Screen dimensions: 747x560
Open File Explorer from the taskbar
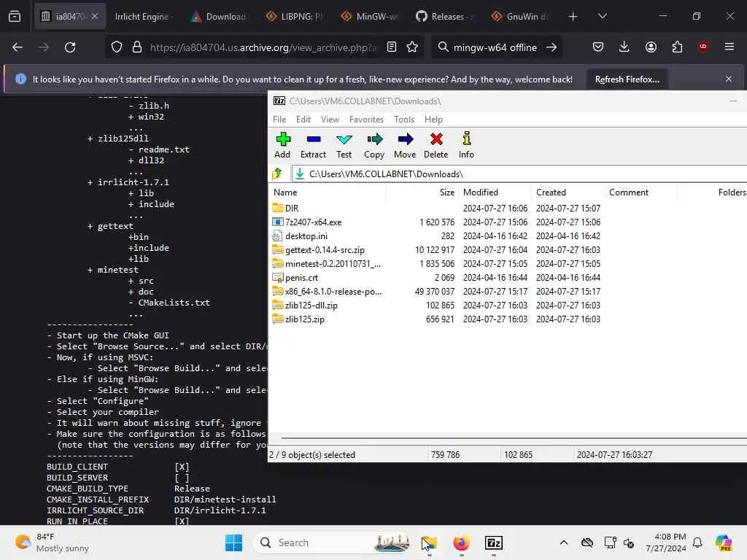(x=429, y=542)
